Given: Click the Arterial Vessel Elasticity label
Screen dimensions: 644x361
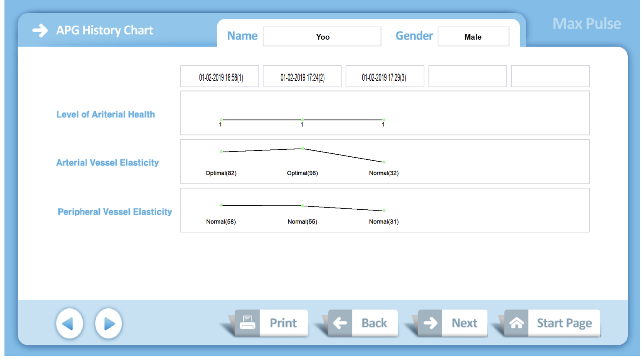Looking at the screenshot, I should [107, 163].
